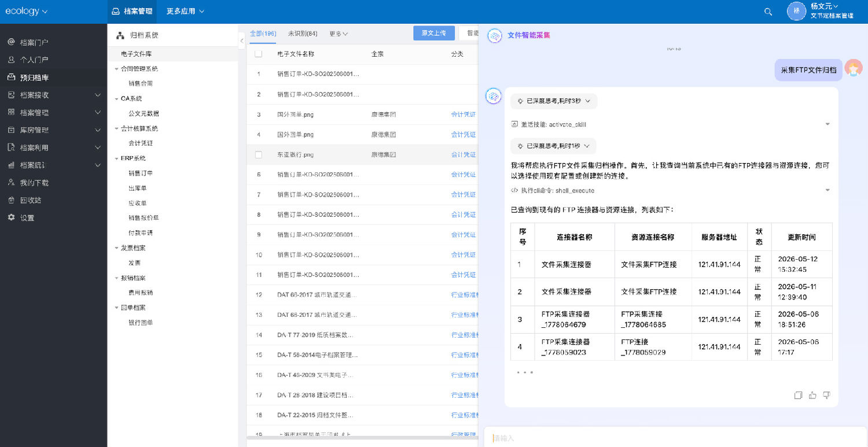Click the 库房管理 sidebar icon
This screenshot has height=447, width=868.
coord(11,130)
